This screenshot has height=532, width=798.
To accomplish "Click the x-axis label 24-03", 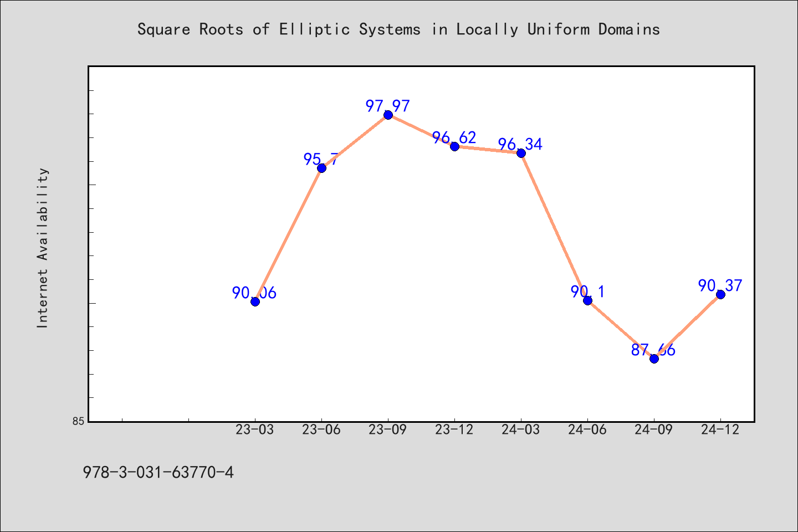I will pyautogui.click(x=521, y=429).
